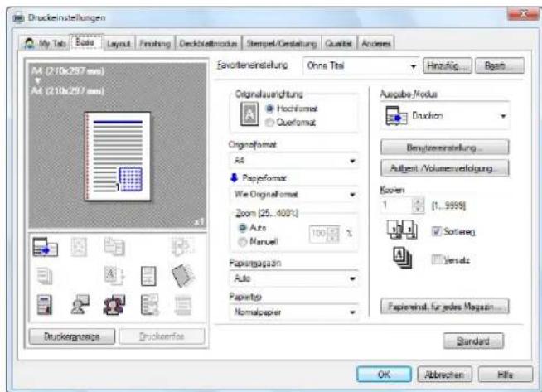Switch to the Deckblattmodus tab
Viewport: 542px width, 392px height.
pos(209,44)
